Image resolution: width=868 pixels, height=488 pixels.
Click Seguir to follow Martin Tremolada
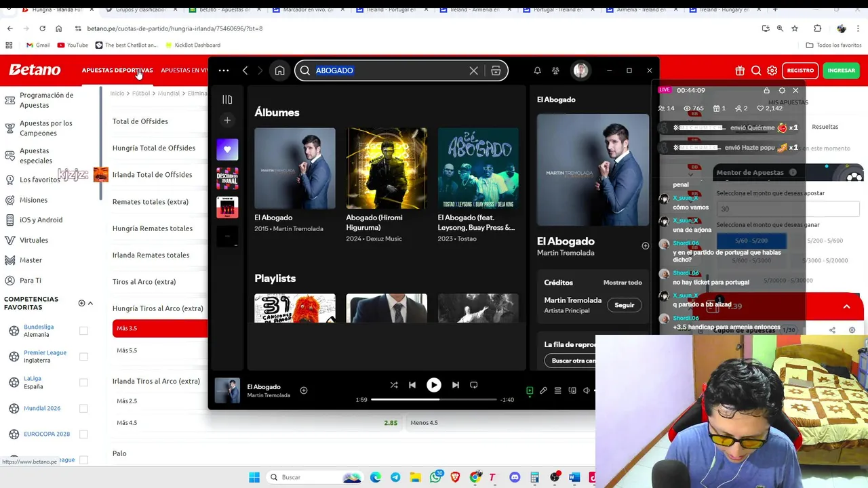point(624,305)
